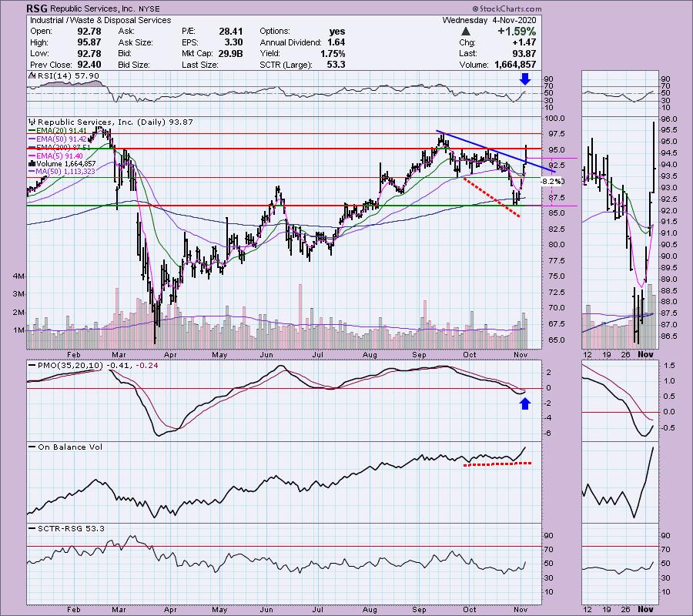Click the 100.0 price axis label
Viewport: 693px width, 616px height.
click(x=554, y=119)
